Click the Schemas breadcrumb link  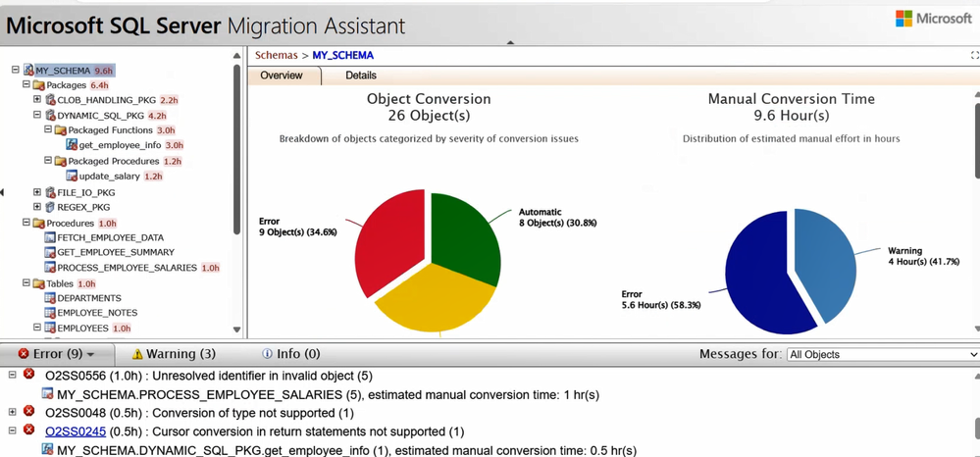point(277,55)
